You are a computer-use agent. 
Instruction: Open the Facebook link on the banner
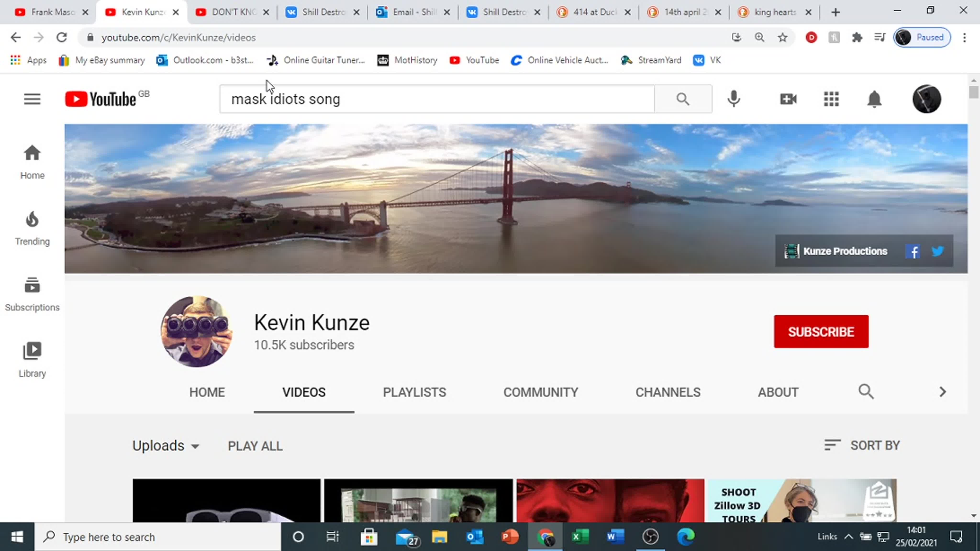coord(913,251)
